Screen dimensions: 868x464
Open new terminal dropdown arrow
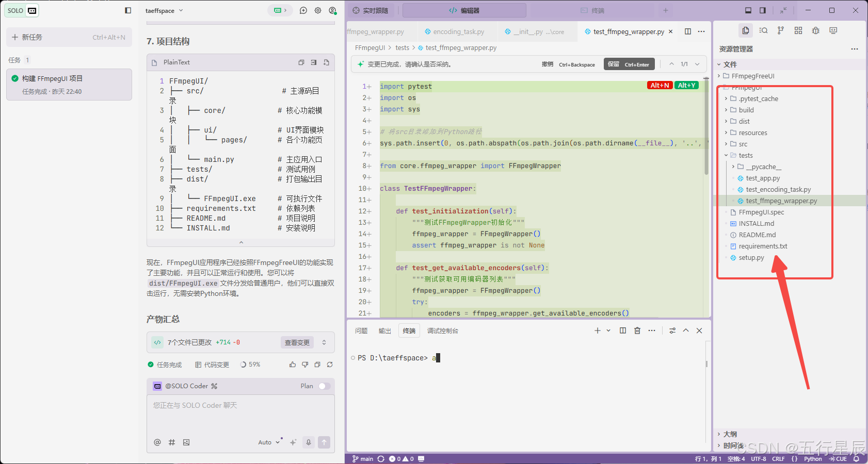tap(608, 330)
